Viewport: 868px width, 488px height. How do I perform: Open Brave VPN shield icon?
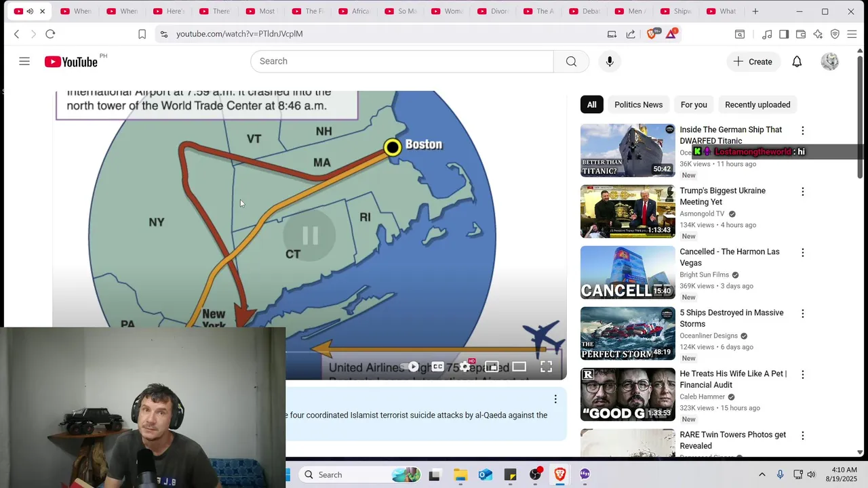tap(835, 34)
